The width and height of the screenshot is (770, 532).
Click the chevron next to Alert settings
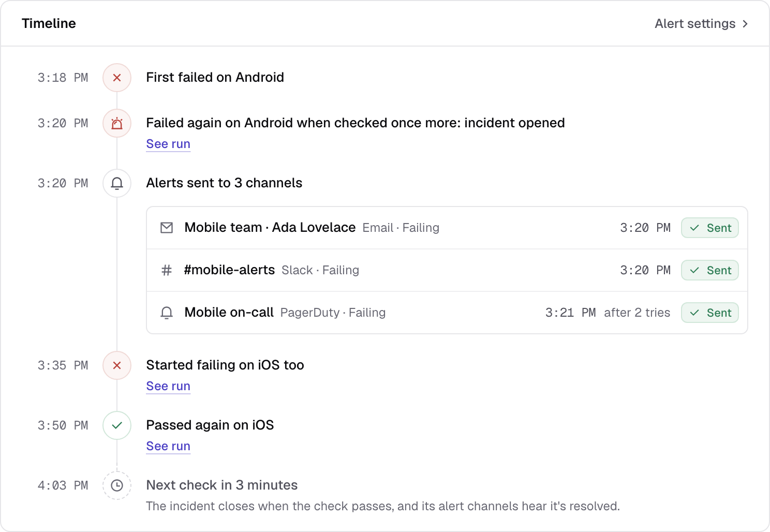pyautogui.click(x=745, y=24)
